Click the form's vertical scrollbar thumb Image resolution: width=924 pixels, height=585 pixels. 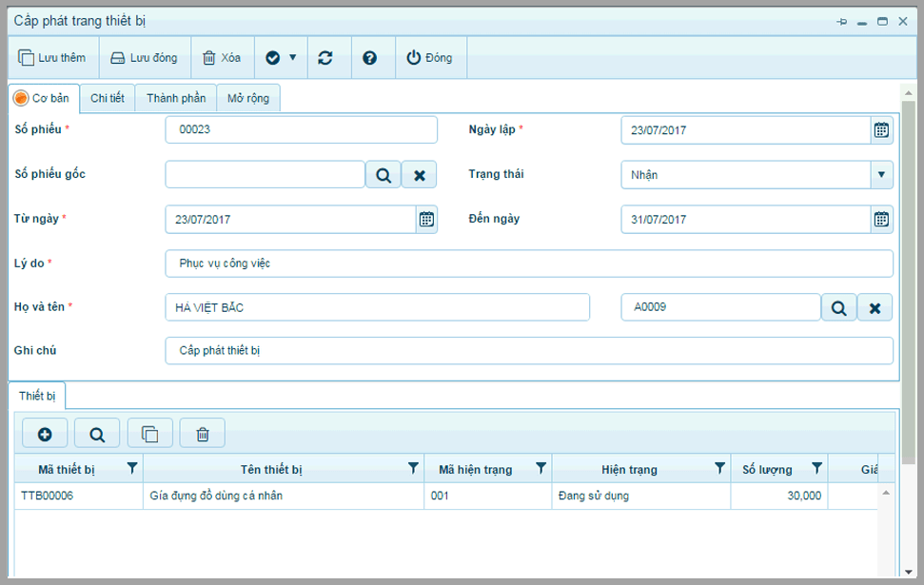pos(908,283)
